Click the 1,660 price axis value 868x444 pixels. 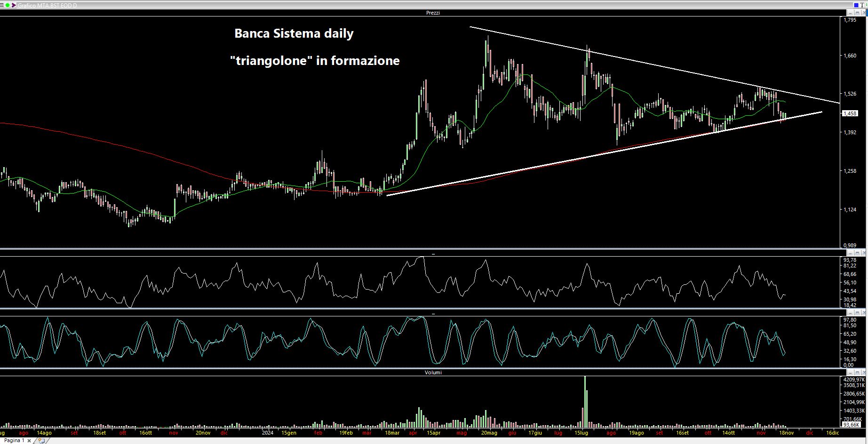coord(850,56)
